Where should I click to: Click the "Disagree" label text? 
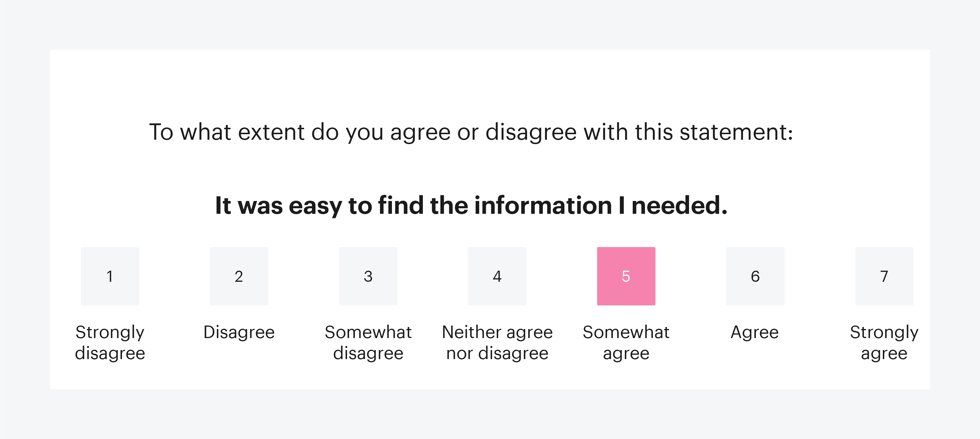point(239,332)
